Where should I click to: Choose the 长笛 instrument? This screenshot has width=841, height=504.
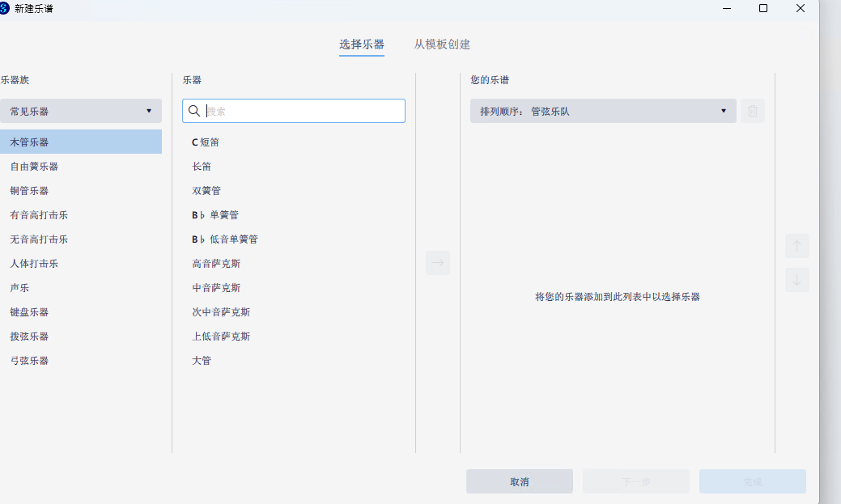(293, 166)
